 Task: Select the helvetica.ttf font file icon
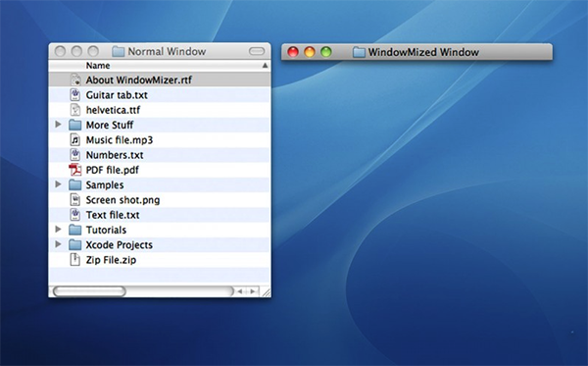[x=75, y=110]
